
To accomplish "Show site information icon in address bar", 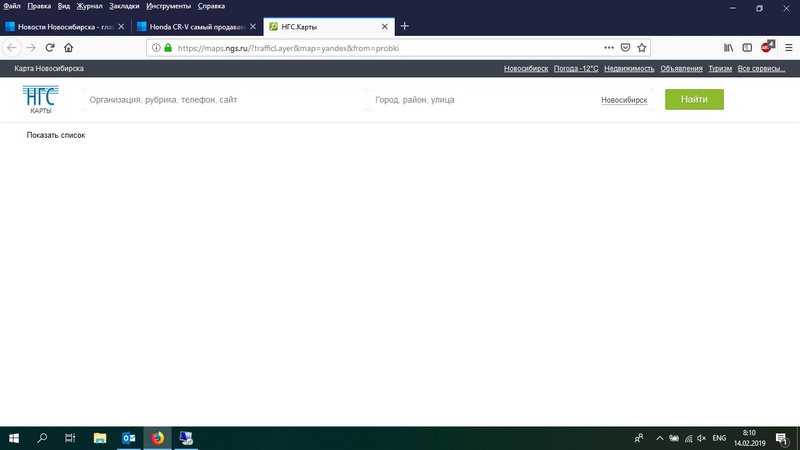I will (156, 47).
